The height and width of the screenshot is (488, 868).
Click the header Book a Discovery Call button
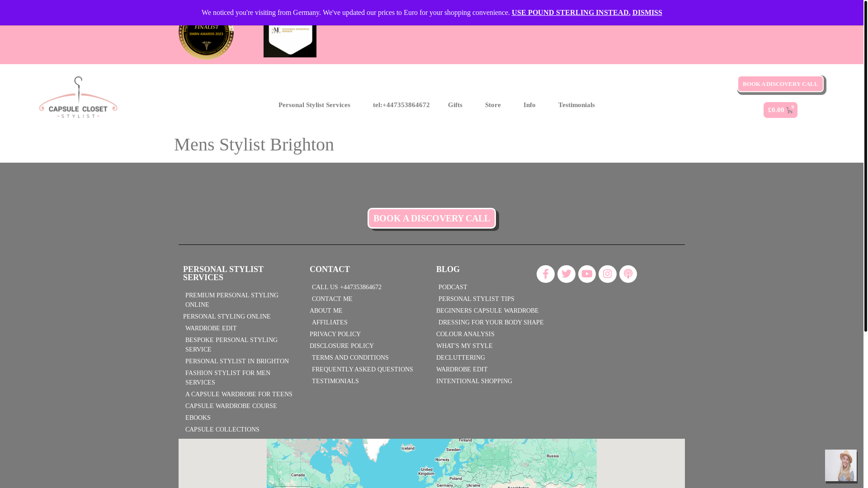point(780,84)
